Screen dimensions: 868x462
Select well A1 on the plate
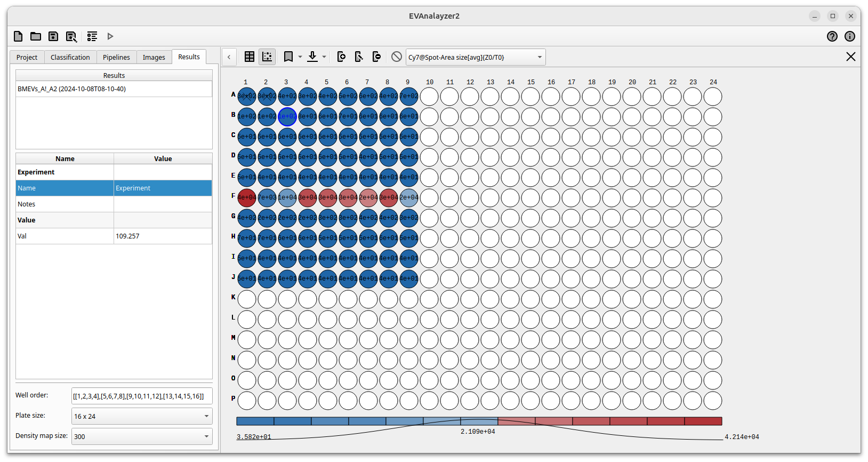(246, 97)
